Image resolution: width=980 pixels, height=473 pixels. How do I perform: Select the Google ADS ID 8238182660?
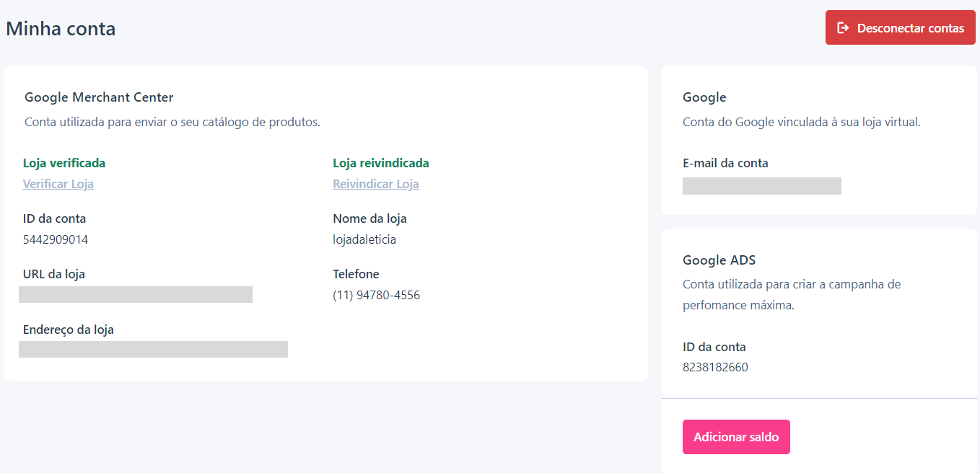(x=715, y=367)
